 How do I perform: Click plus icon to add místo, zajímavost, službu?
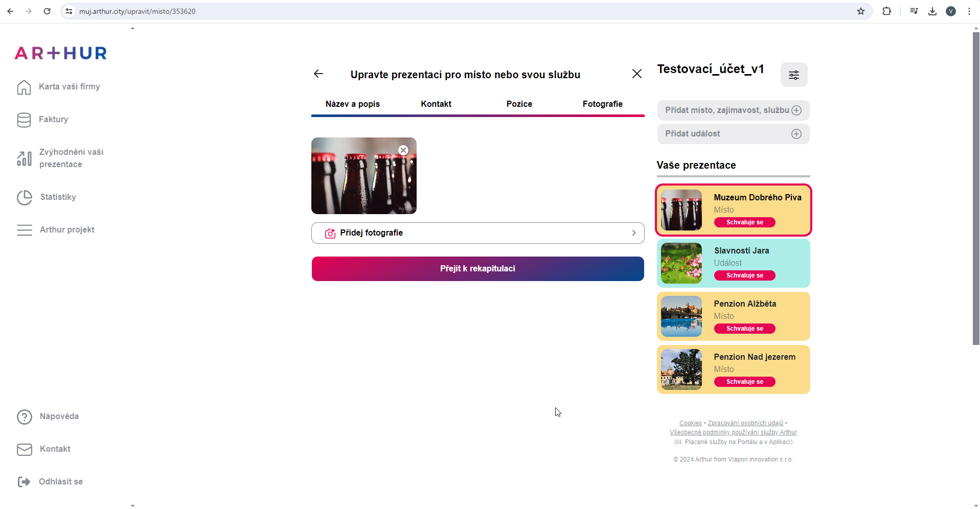pyautogui.click(x=796, y=110)
